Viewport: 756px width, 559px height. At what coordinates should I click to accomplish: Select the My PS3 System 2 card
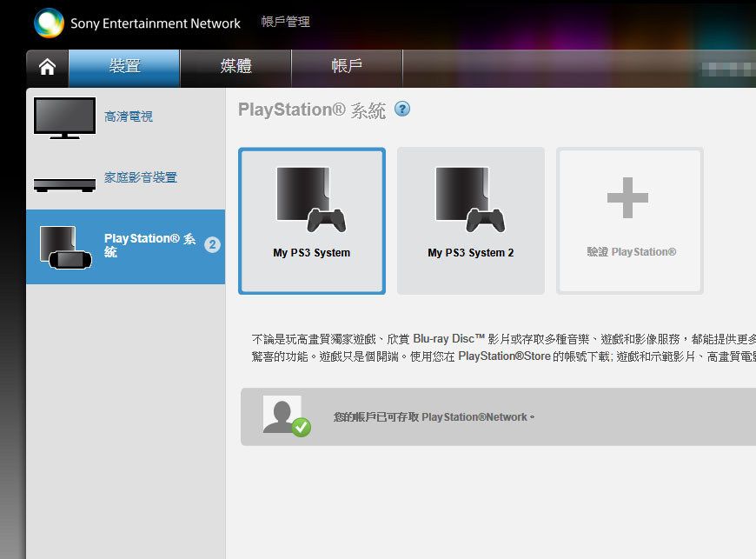(471, 221)
